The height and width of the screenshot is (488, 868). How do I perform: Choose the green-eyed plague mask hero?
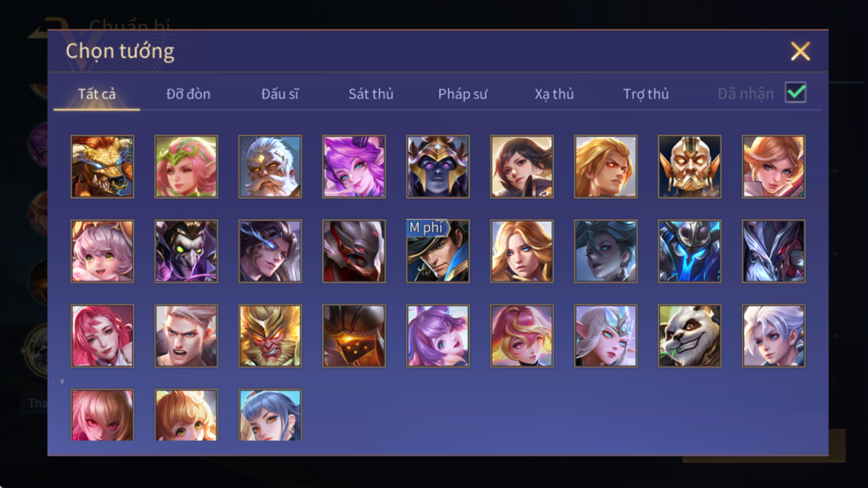point(186,251)
